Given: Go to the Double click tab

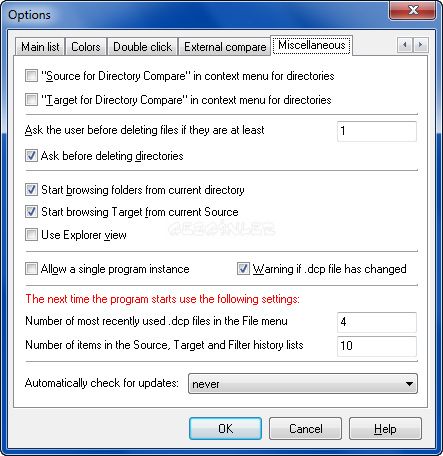Looking at the screenshot, I should pos(143,47).
